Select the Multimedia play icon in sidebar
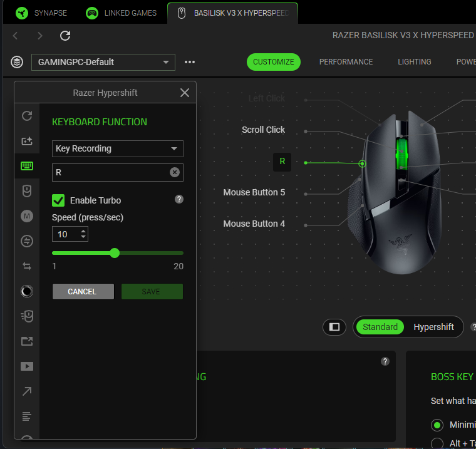 click(27, 366)
